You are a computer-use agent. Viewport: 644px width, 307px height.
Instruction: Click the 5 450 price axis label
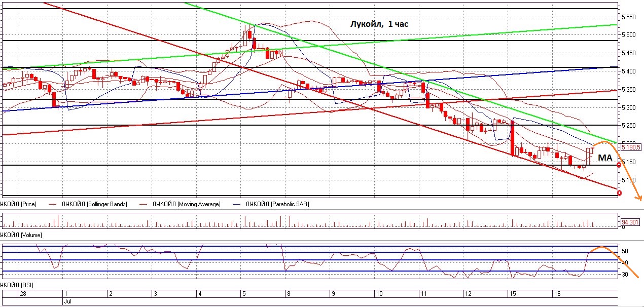coord(629,53)
